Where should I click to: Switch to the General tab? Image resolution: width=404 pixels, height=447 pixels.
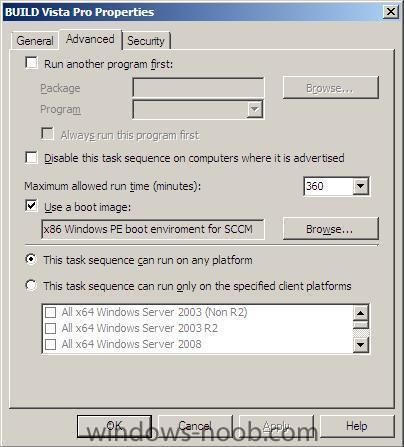pos(35,41)
